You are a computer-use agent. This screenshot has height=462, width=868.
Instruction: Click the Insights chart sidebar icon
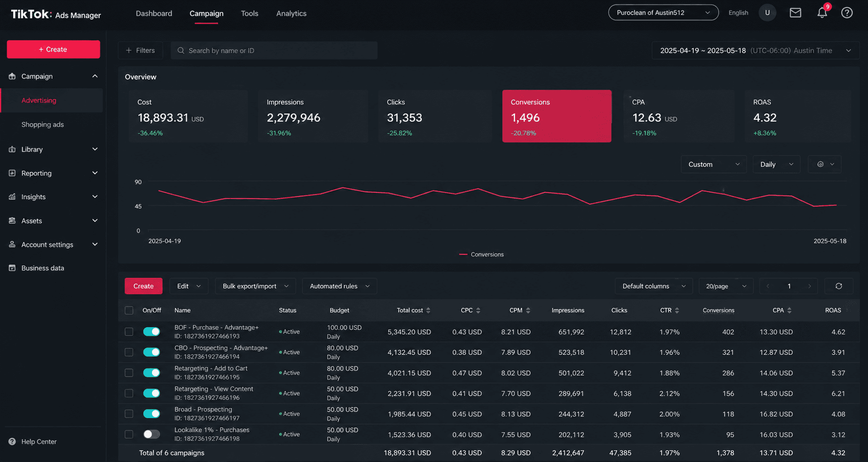point(12,197)
